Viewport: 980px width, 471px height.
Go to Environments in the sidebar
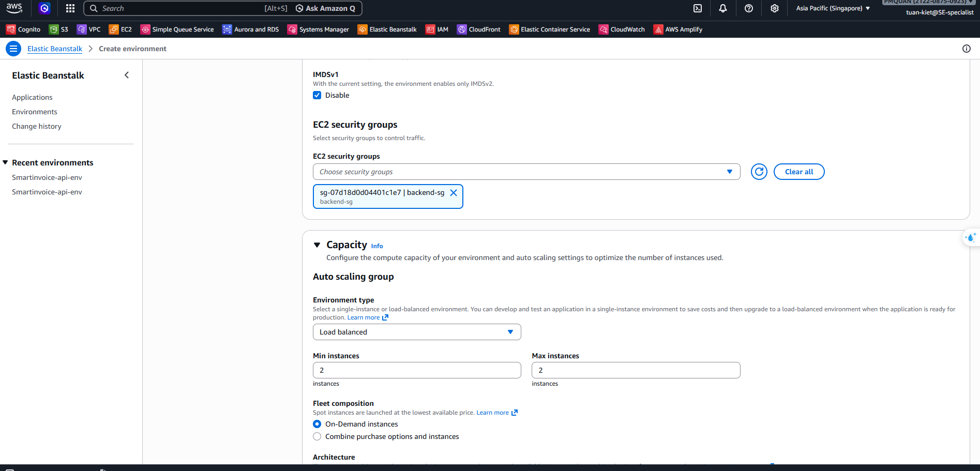coord(35,112)
